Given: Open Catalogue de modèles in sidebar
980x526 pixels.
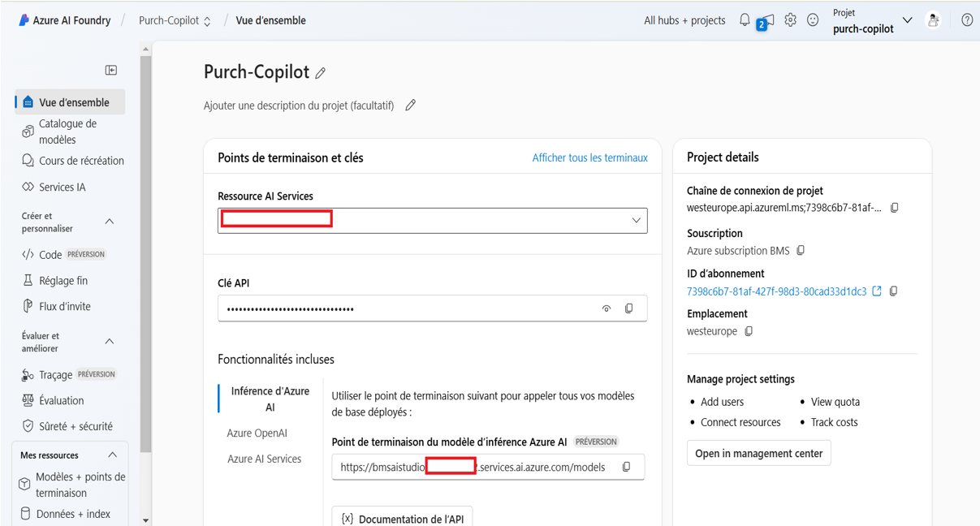Looking at the screenshot, I should [x=67, y=131].
